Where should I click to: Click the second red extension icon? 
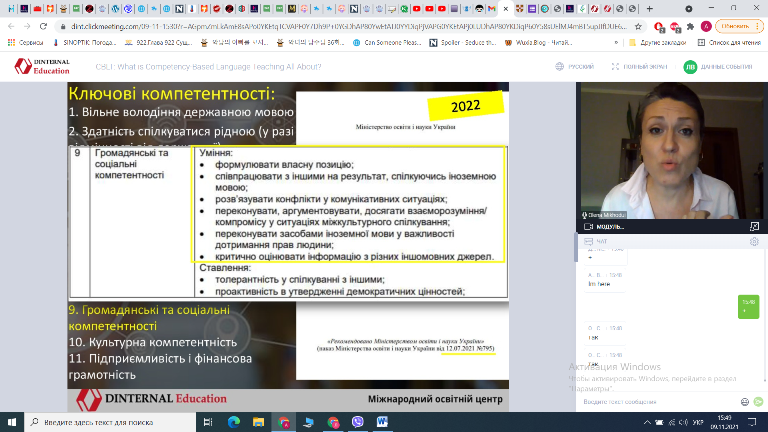[x=675, y=26]
